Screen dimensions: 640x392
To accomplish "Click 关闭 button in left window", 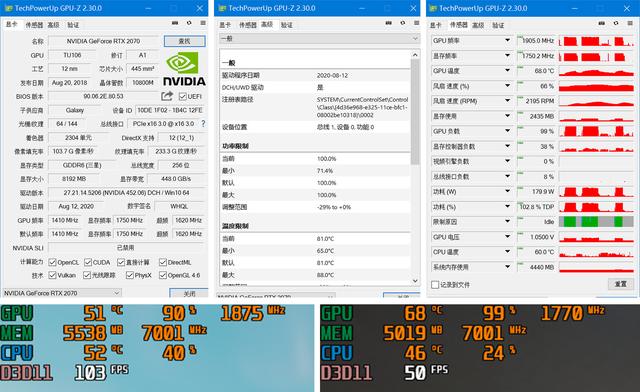I will (x=189, y=293).
